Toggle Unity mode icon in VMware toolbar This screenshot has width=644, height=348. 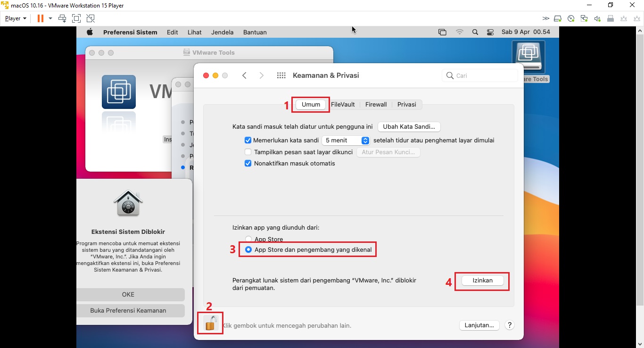91,18
